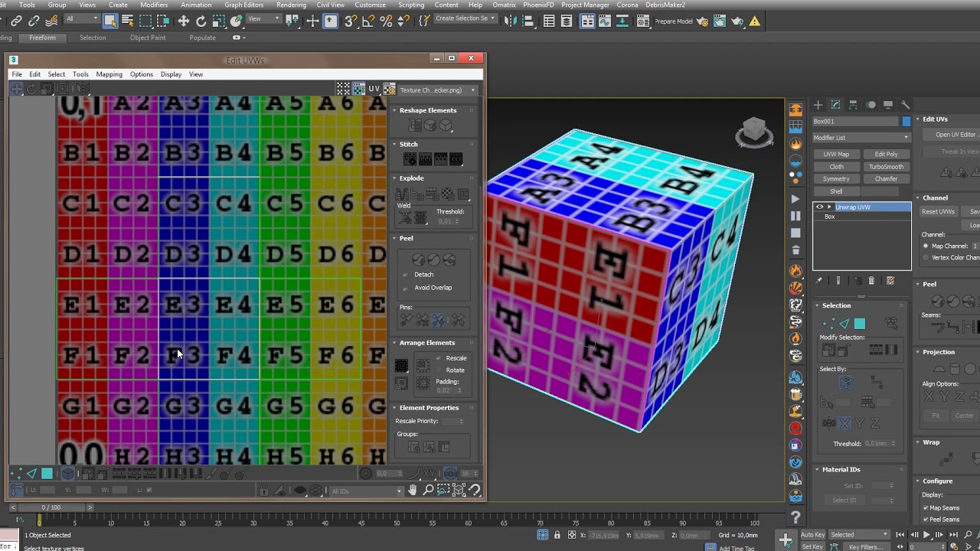Click the Reset UVWs button
The image size is (980, 551).
938,211
